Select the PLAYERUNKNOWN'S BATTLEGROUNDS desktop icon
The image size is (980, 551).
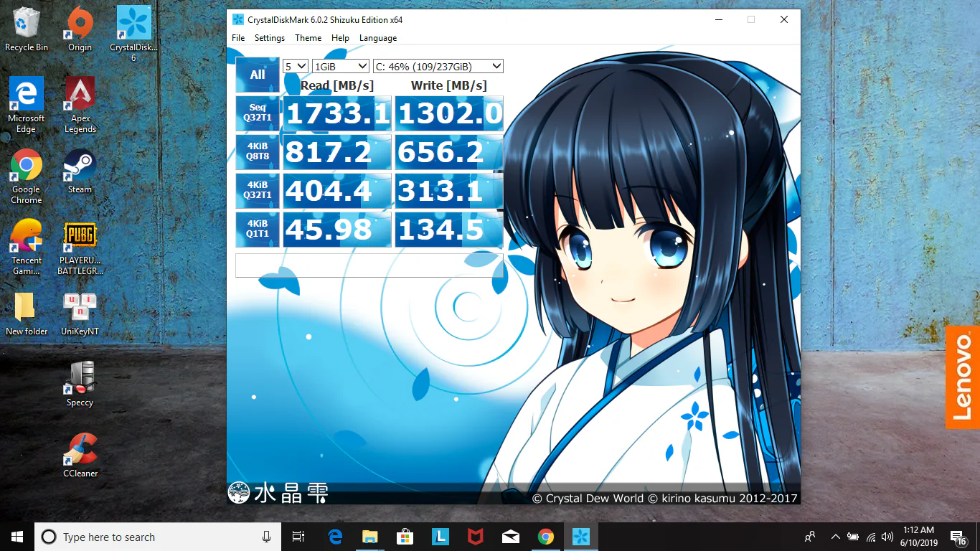(80, 248)
